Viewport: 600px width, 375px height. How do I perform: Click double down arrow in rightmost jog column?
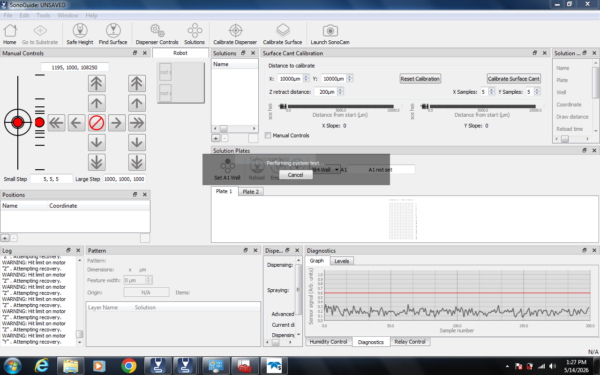click(137, 162)
